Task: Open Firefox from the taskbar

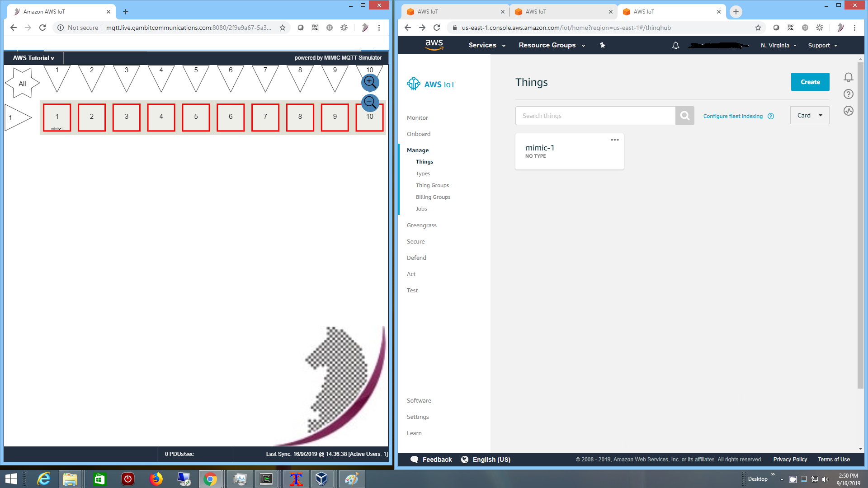Action: click(156, 479)
